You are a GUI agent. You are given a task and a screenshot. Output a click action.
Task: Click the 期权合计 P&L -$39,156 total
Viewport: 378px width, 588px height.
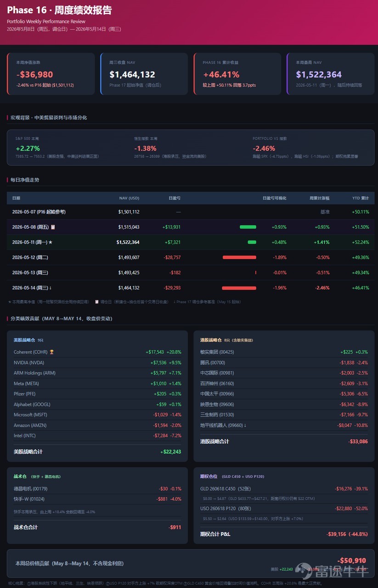[347, 534]
